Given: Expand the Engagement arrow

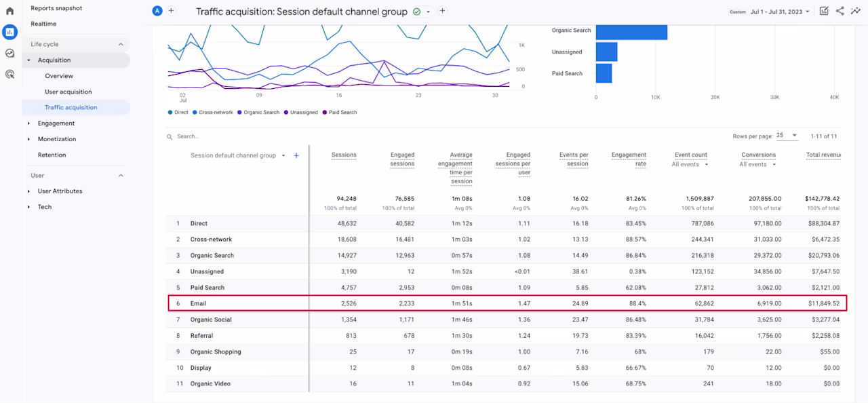Looking at the screenshot, I should coord(28,123).
